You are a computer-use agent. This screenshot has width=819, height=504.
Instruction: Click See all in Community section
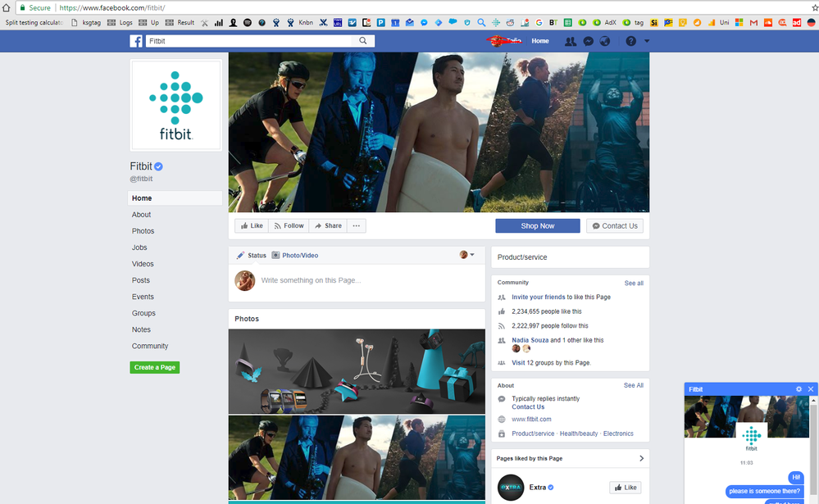[634, 283]
